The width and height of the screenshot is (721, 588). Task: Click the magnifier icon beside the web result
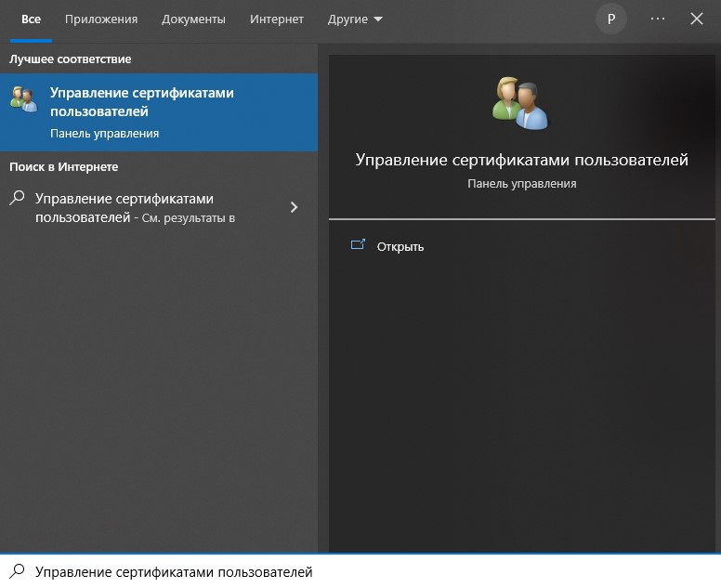17,198
